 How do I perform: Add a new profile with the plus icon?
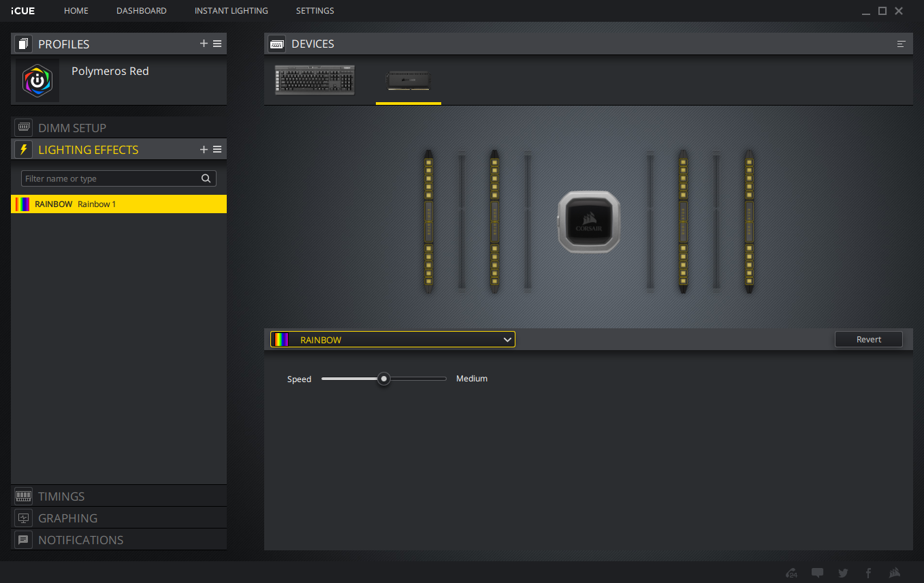[x=204, y=44]
